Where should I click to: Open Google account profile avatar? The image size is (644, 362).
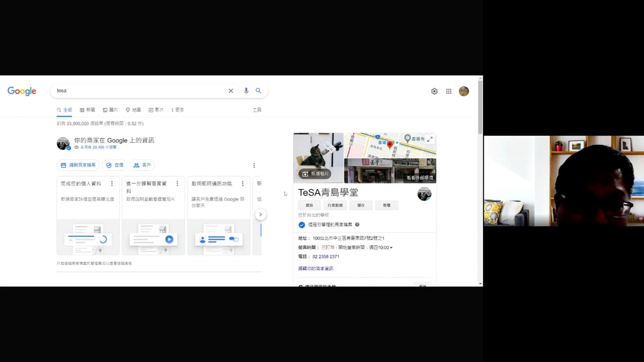(x=464, y=91)
